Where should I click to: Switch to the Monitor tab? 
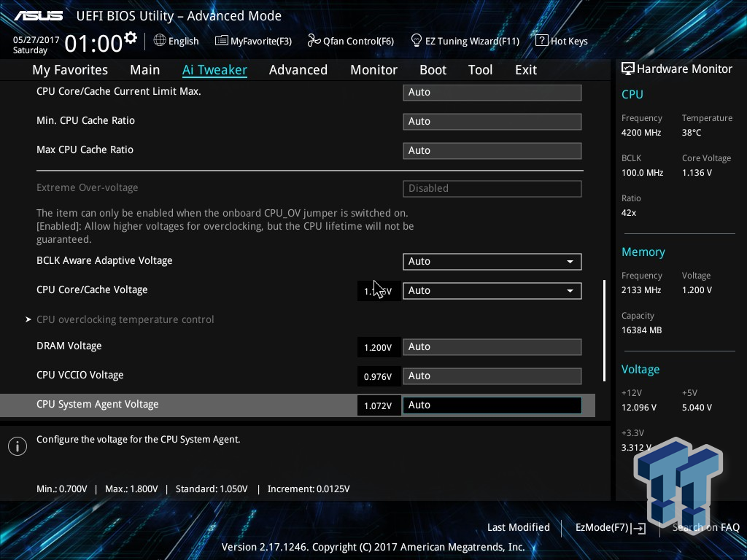(373, 69)
